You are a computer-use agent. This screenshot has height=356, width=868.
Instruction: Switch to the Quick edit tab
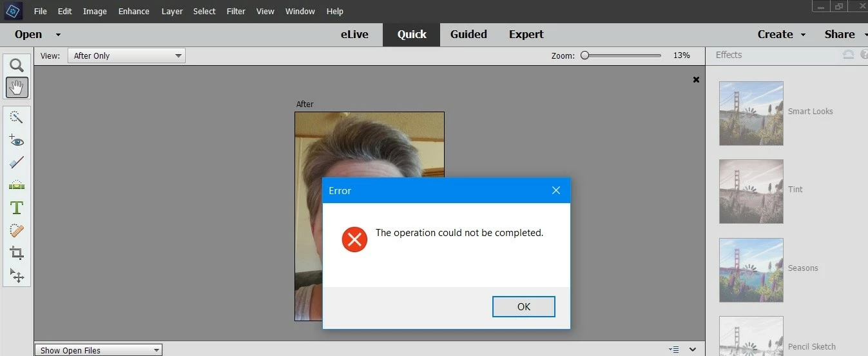[412, 34]
